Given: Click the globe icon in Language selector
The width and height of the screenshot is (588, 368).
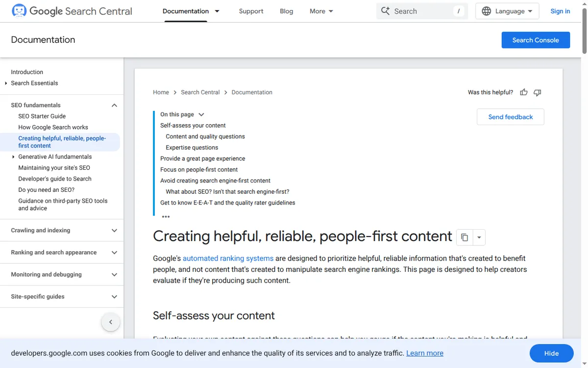Looking at the screenshot, I should click(487, 11).
